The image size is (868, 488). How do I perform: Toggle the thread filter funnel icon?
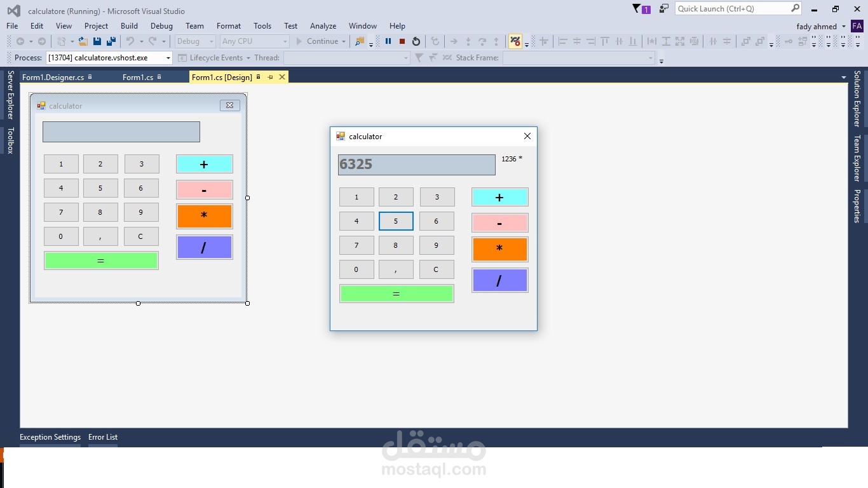[419, 58]
